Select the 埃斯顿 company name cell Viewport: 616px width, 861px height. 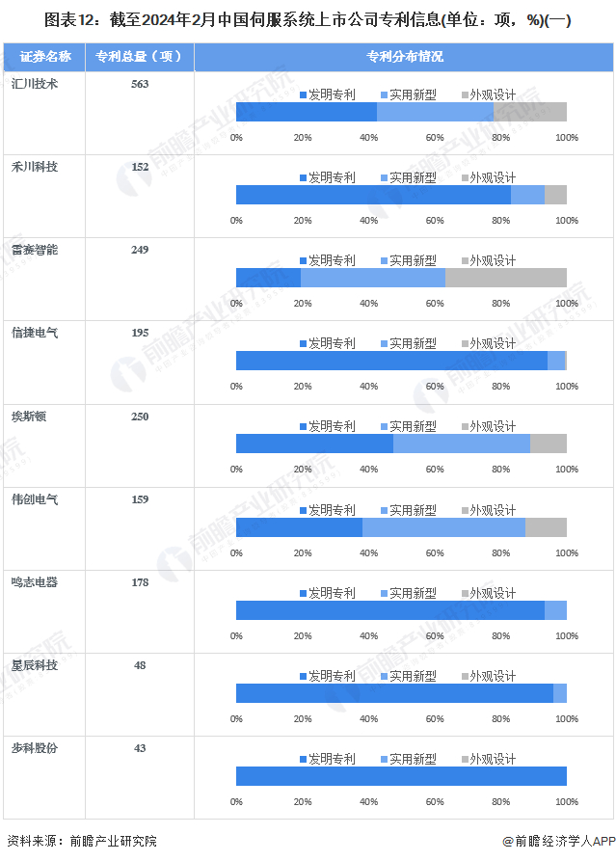point(29,416)
